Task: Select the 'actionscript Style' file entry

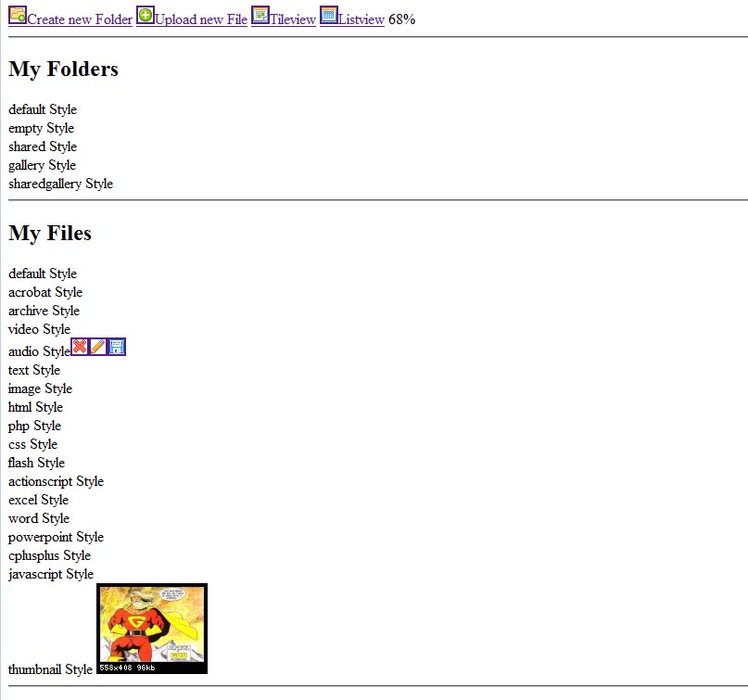Action: click(56, 481)
